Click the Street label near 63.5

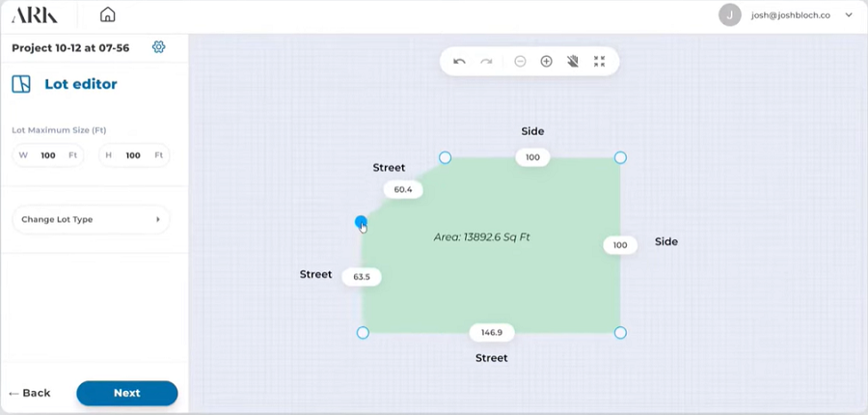[x=316, y=274]
